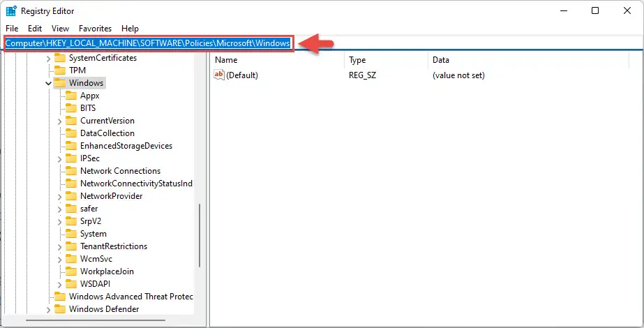Select the Appx key label
Screen dimensions: 644x328
click(89, 96)
